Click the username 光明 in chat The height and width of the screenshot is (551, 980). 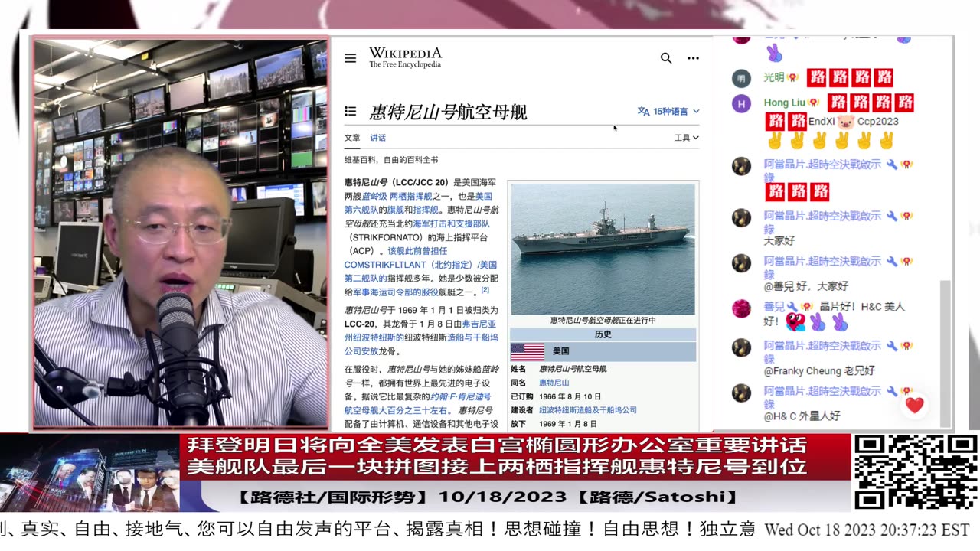(x=774, y=77)
